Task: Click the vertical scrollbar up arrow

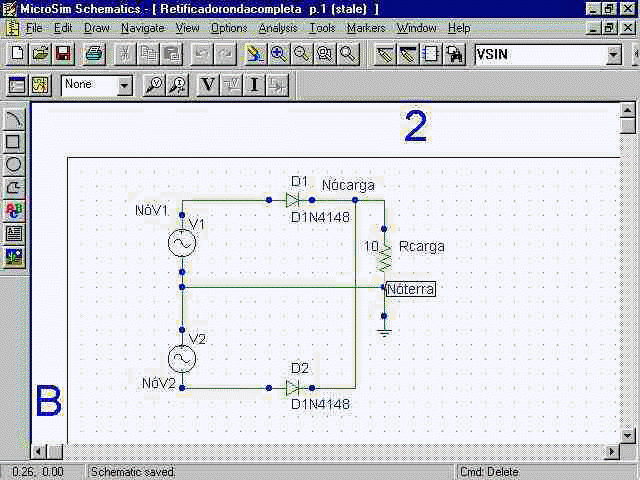Action: click(627, 110)
